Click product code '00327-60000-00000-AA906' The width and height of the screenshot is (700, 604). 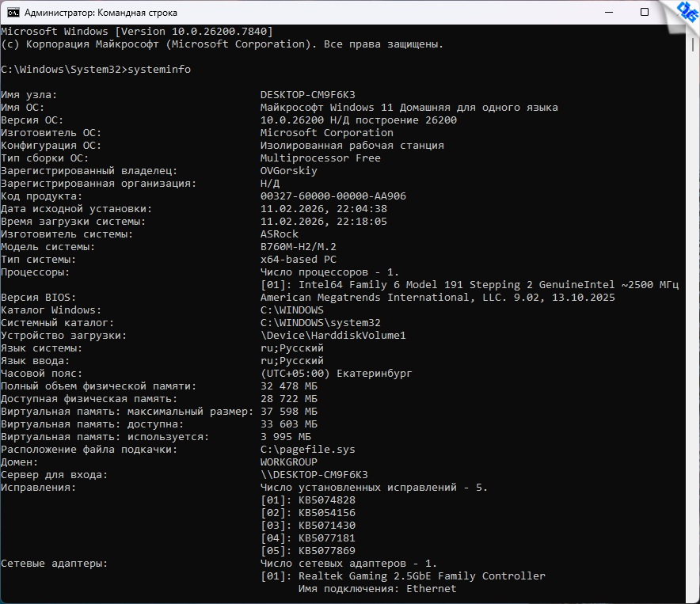tap(333, 196)
